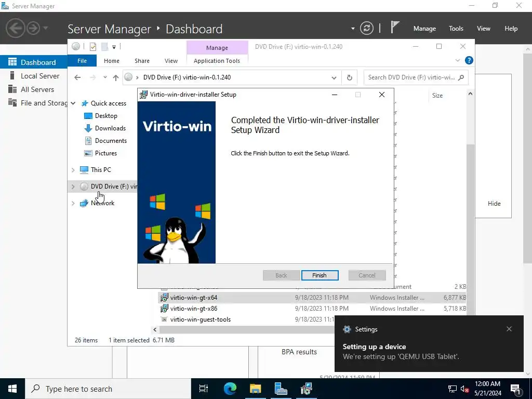Click the muted volume tray icon
This screenshot has height=399, width=532.
(464, 389)
